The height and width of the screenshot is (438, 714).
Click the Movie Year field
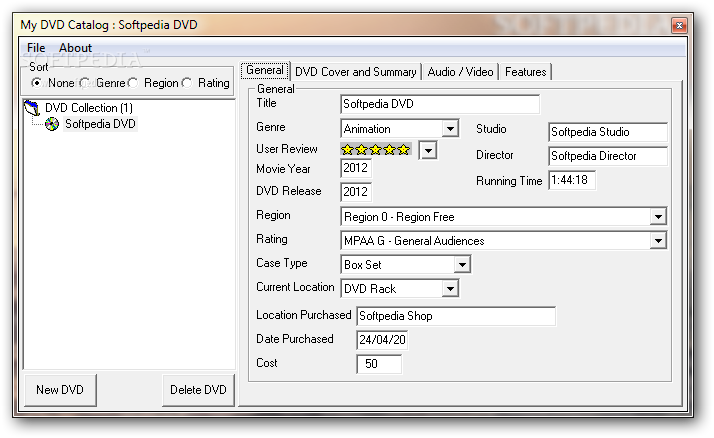(x=356, y=168)
